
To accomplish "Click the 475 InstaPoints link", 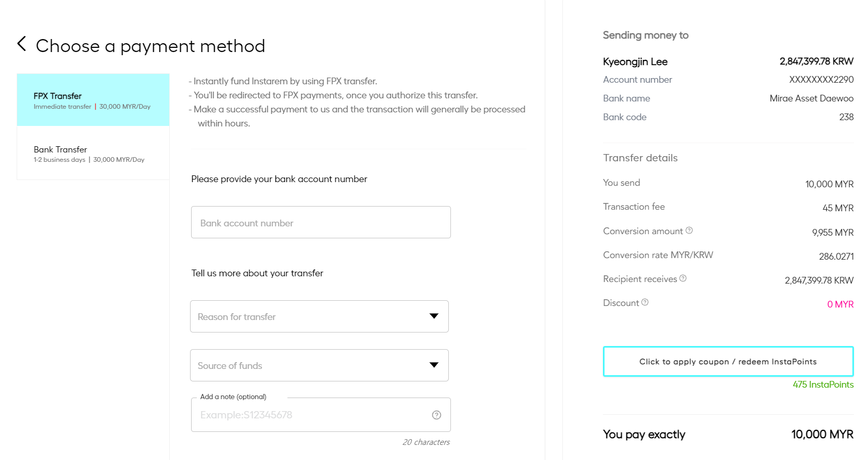I will pyautogui.click(x=823, y=385).
